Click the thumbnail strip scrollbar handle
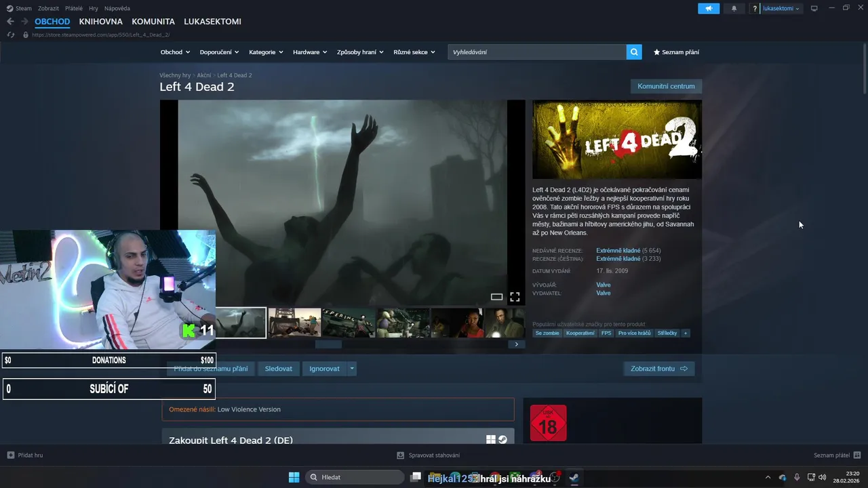The image size is (868, 488). (328, 344)
